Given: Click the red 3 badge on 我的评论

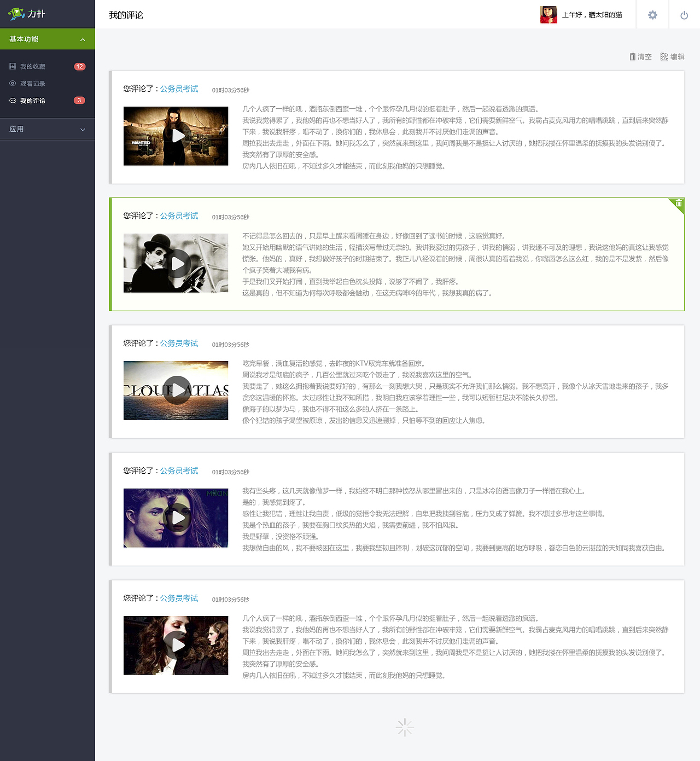Looking at the screenshot, I should pyautogui.click(x=79, y=100).
